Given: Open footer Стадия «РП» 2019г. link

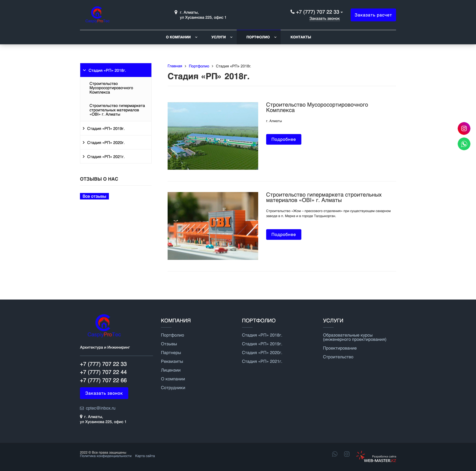Looking at the screenshot, I should point(262,344).
